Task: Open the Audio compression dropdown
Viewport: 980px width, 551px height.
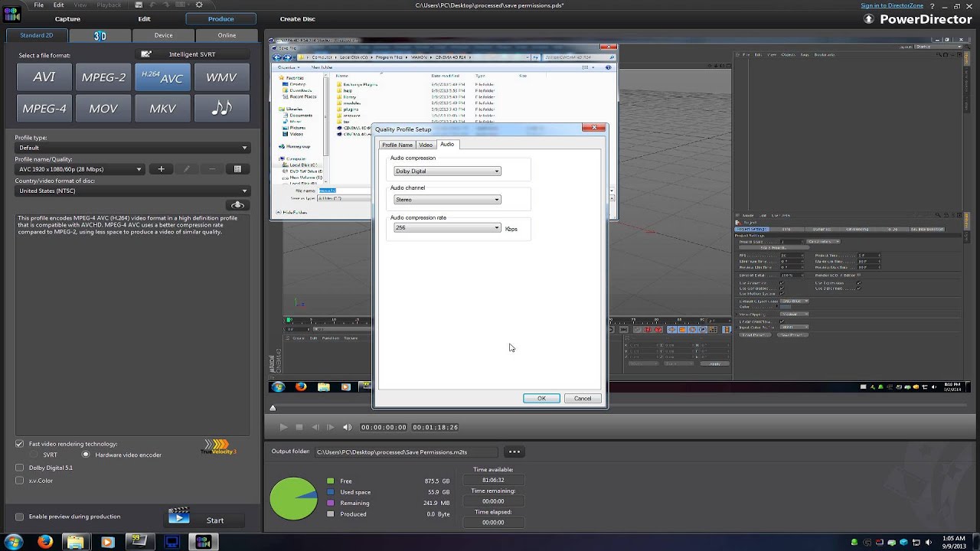Action: (x=447, y=171)
